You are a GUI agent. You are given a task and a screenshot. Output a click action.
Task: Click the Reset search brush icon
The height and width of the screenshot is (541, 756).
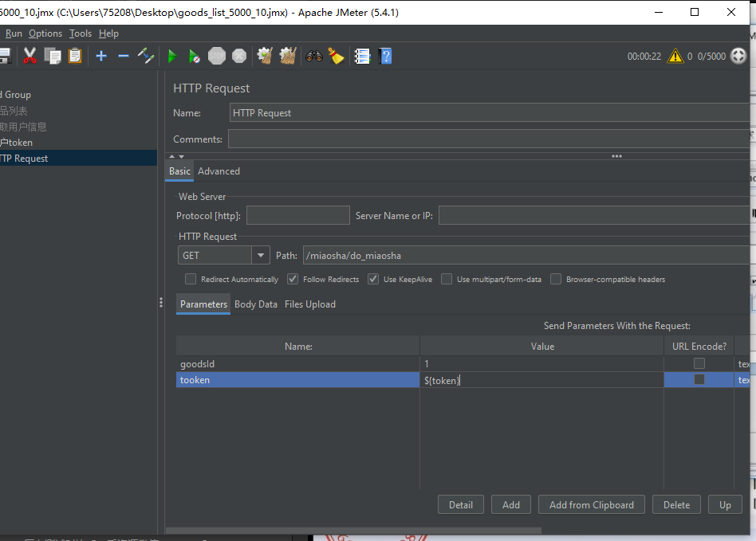click(336, 56)
